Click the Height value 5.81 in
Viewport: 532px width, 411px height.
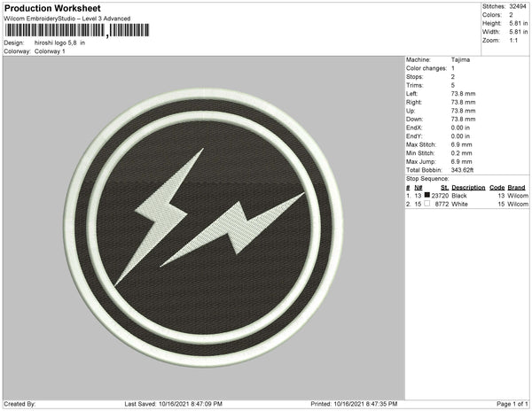click(x=519, y=23)
